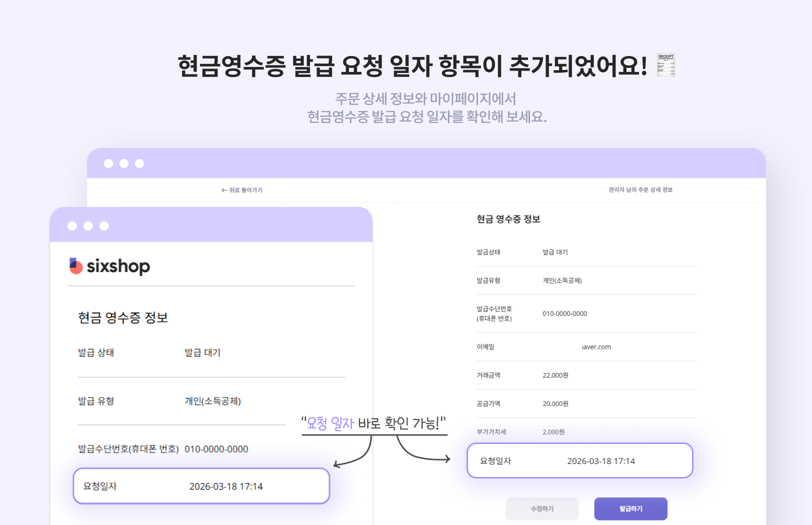Click the receipt emoji beside the headline
This screenshot has width=812, height=525.
pyautogui.click(x=666, y=65)
